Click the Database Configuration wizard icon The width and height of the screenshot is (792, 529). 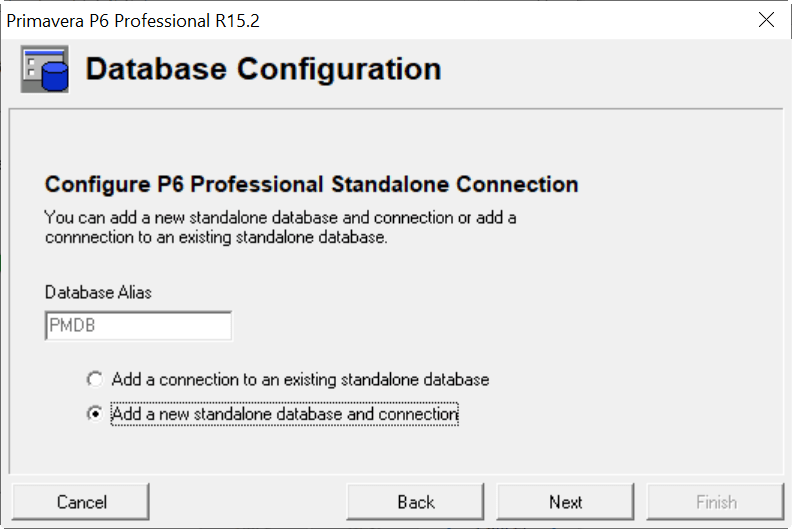(44, 69)
